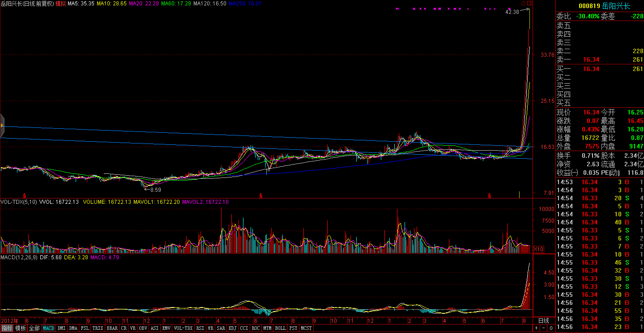
Task: Click the 总量 value 16722
Action: pyautogui.click(x=591, y=138)
